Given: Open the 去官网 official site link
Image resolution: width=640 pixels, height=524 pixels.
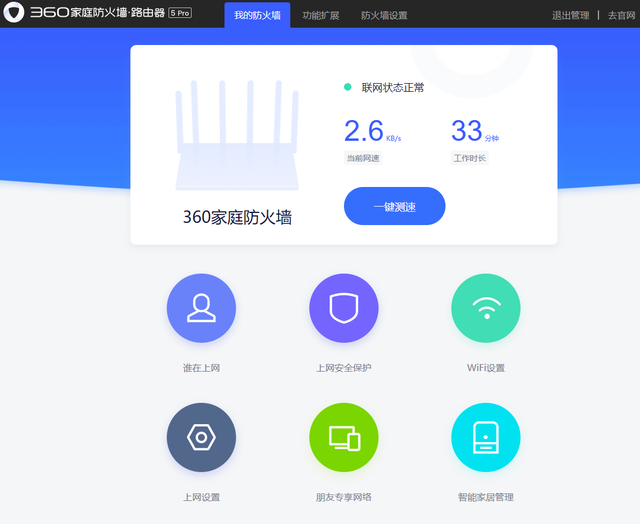Looking at the screenshot, I should [x=622, y=16].
